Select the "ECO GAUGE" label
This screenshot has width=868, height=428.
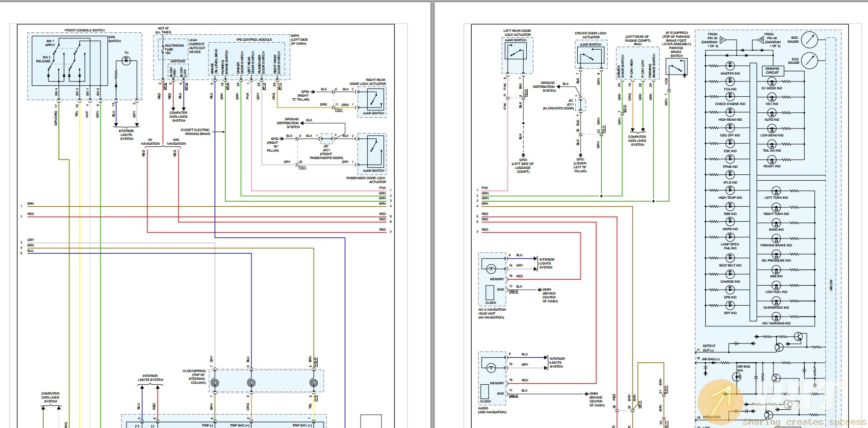point(794,61)
